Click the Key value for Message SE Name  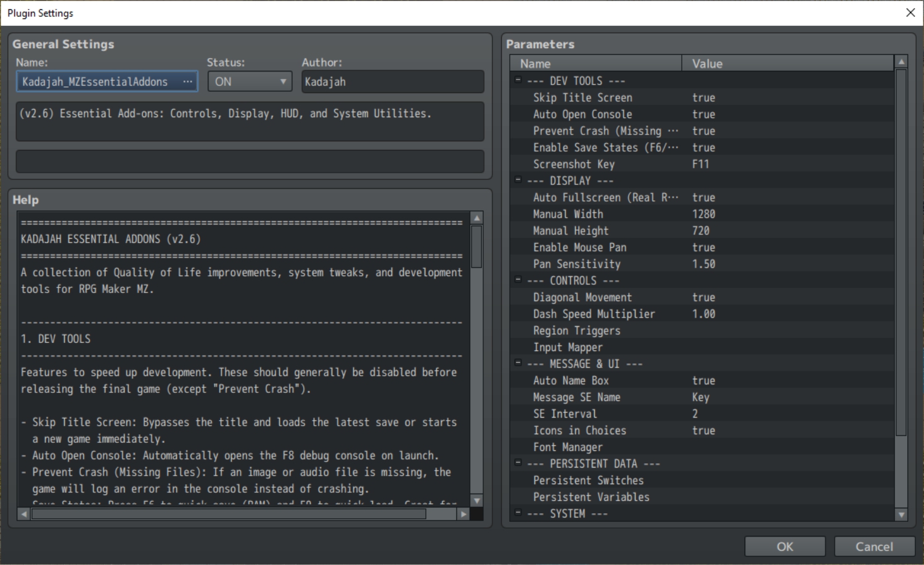[700, 397]
